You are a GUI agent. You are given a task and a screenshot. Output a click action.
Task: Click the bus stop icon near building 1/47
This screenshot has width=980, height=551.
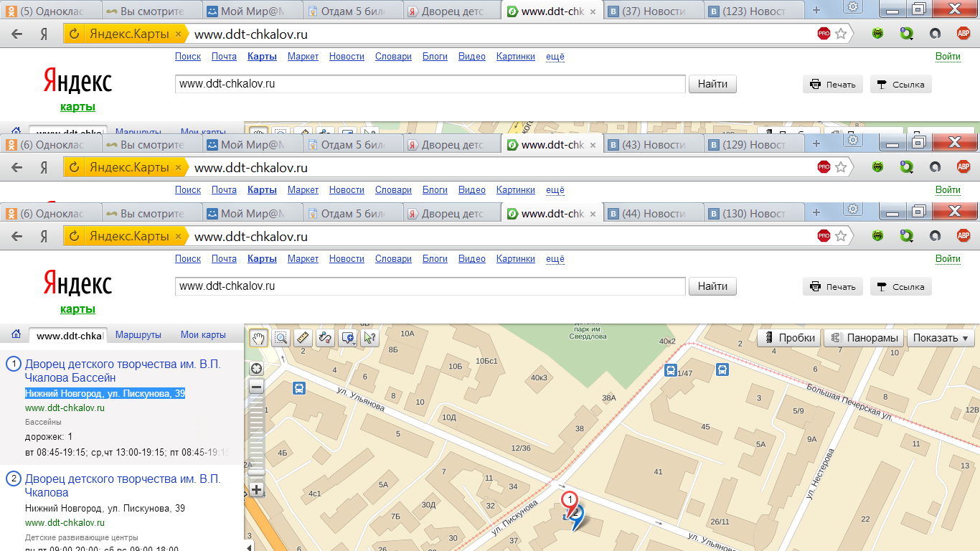[x=670, y=370]
